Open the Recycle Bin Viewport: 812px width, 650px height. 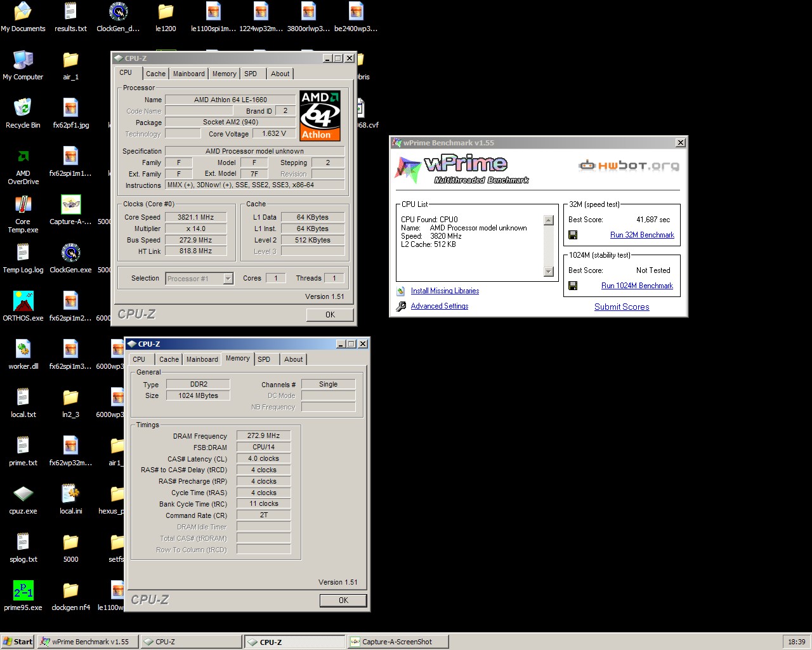pyautogui.click(x=23, y=114)
